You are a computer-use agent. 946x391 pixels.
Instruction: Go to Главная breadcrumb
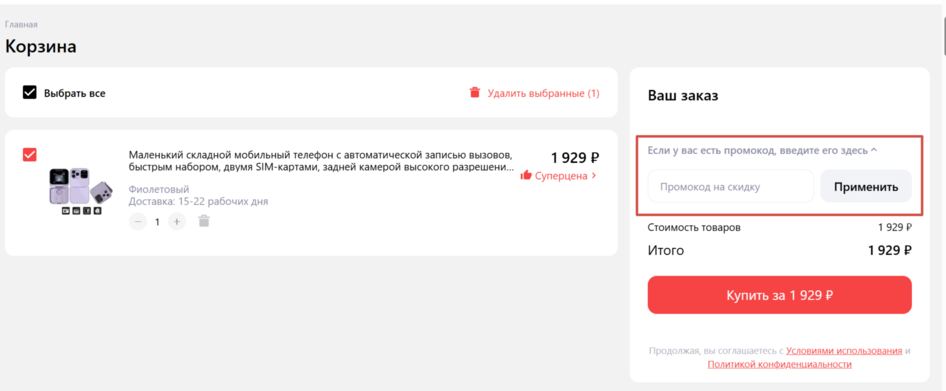tap(22, 25)
